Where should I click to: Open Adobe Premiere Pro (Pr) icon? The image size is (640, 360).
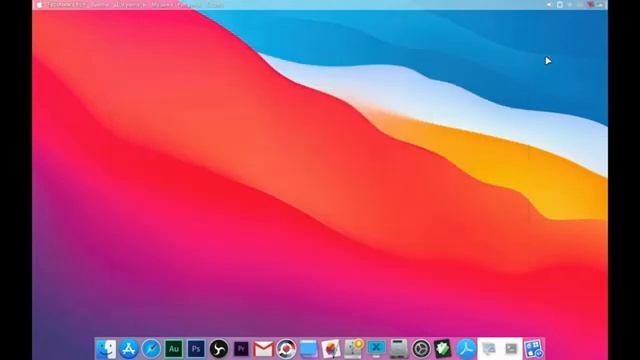(241, 349)
